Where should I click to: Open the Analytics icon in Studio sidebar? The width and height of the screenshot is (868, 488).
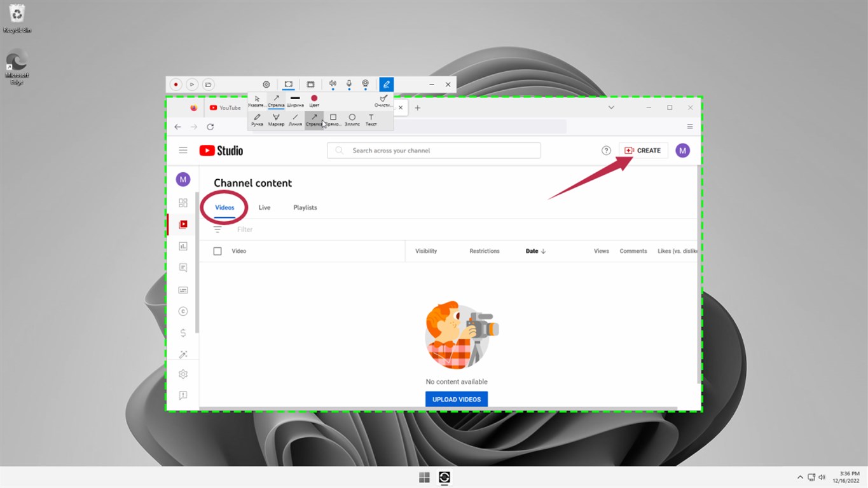point(183,246)
